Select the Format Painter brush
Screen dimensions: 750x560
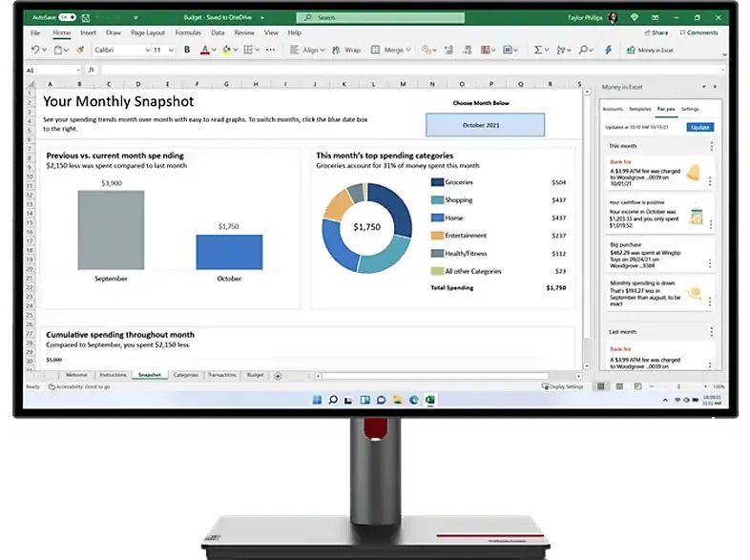(x=80, y=50)
